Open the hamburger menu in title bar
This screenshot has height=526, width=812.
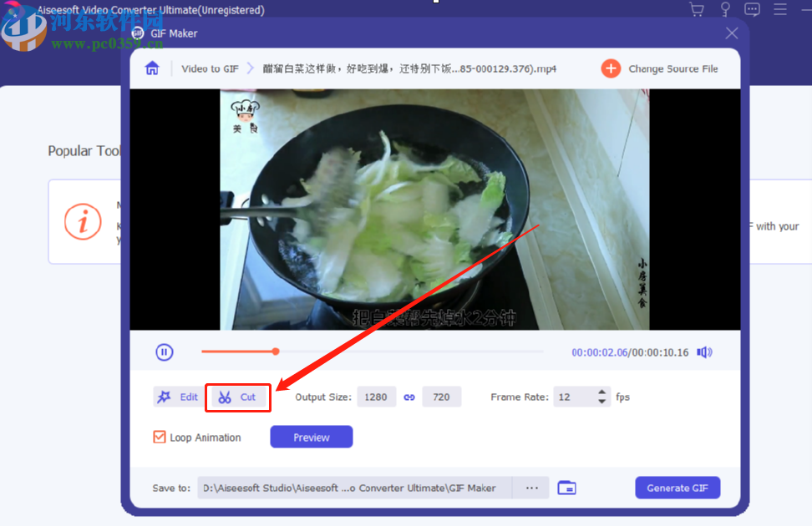(780, 9)
